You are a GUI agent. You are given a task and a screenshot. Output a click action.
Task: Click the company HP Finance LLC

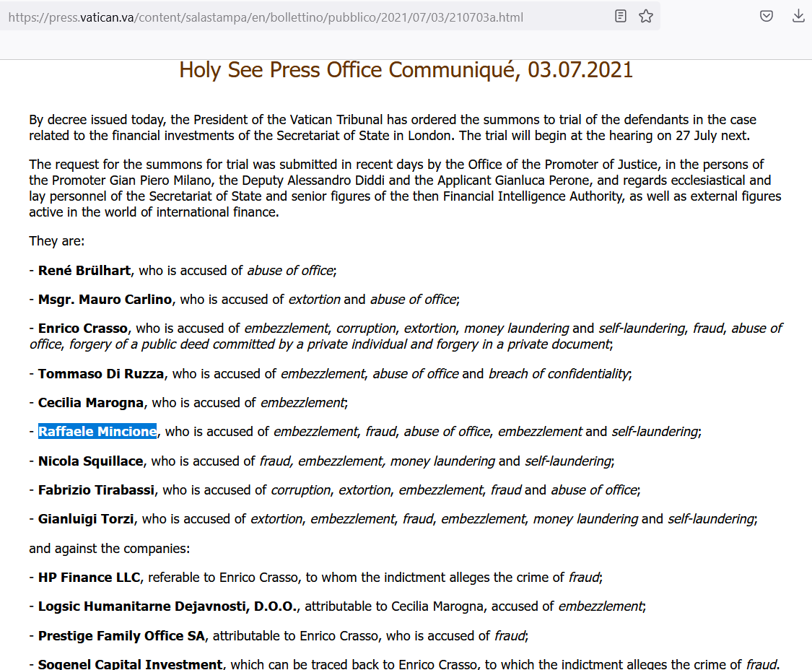[89, 578]
